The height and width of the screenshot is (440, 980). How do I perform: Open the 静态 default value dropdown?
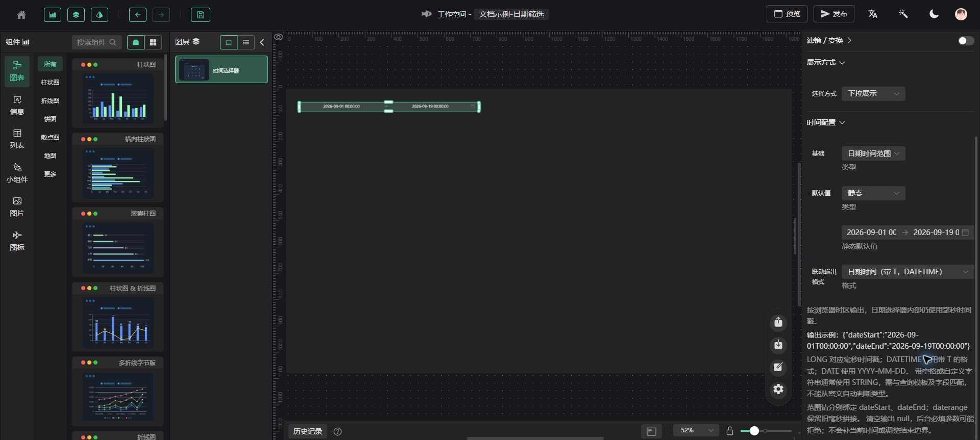tap(873, 193)
